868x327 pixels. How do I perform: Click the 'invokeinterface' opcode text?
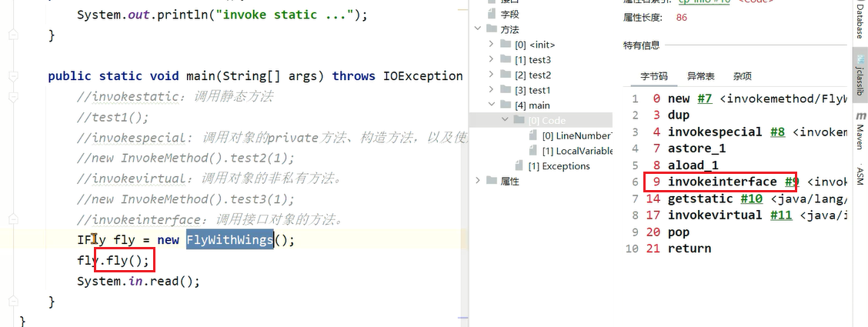pos(723,182)
